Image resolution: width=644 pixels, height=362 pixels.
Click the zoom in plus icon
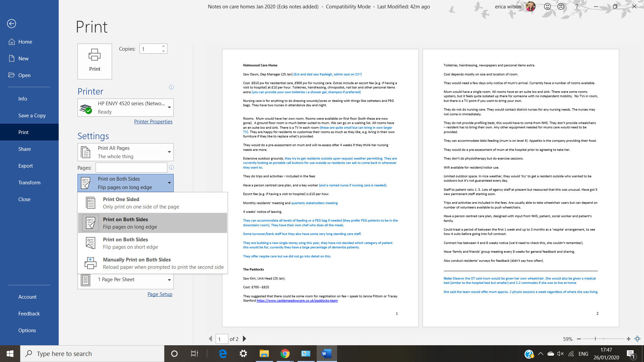[629, 339]
